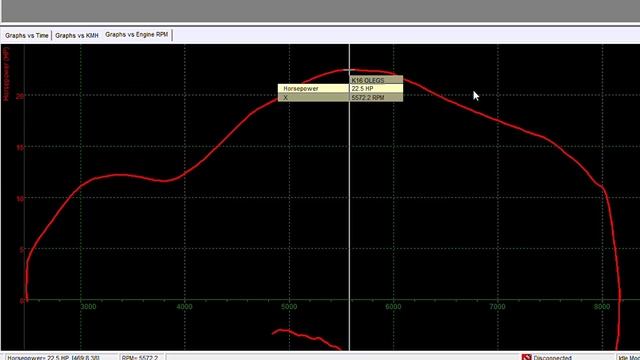Click the Horsepower (HP) vertical axis title
This screenshot has height=360, width=640.
coord(6,73)
